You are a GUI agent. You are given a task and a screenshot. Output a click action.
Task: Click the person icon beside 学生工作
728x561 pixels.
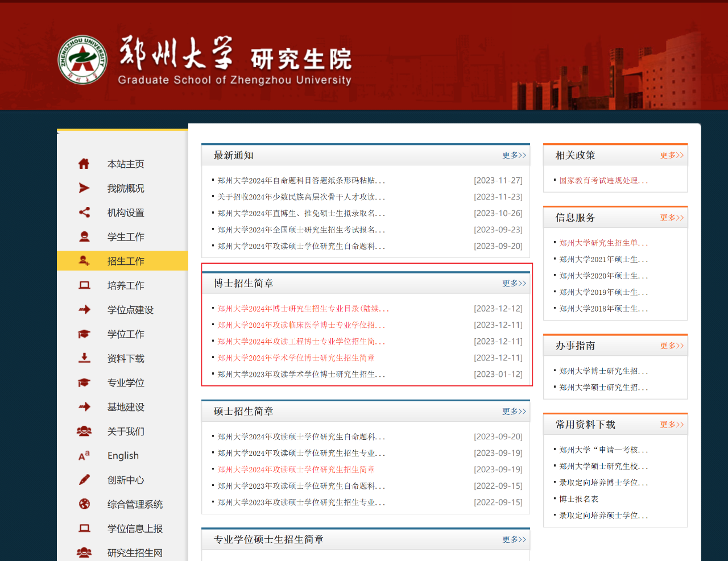(84, 236)
